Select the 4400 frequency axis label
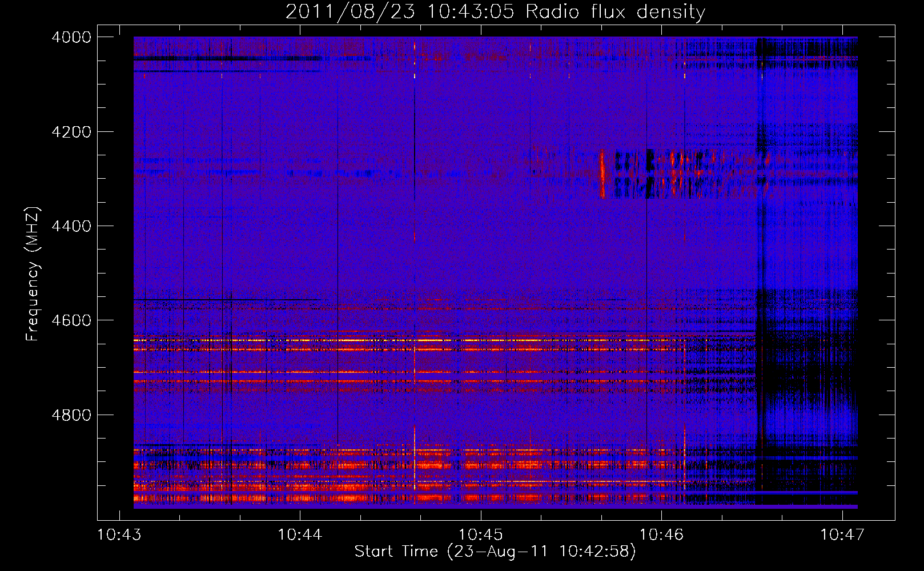Viewport: 924px width, 571px height. pyautogui.click(x=71, y=226)
